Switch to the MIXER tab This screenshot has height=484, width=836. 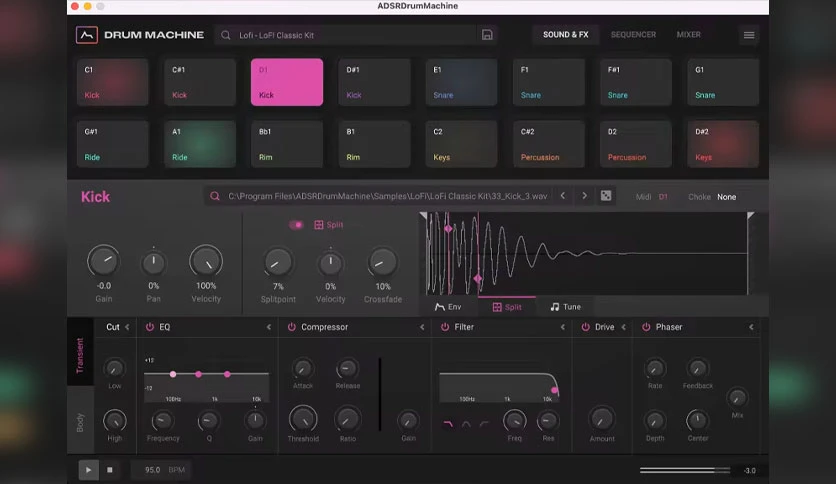point(688,35)
